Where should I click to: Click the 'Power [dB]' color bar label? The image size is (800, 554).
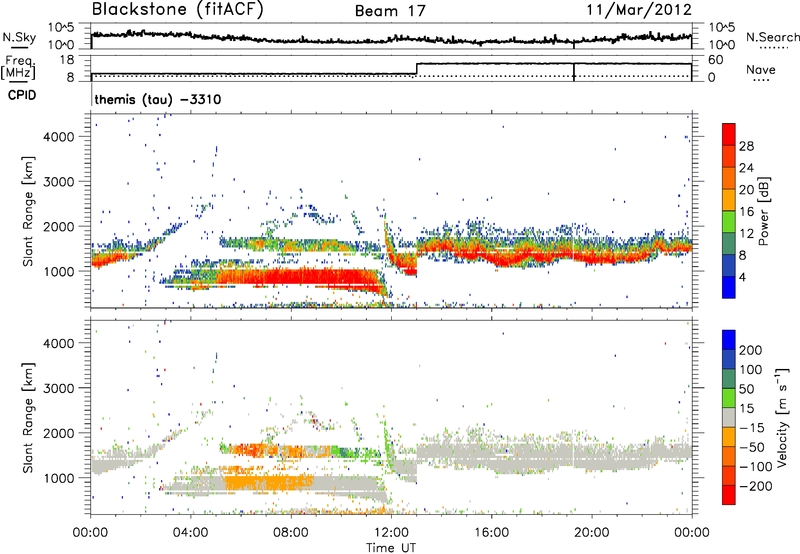tap(763, 211)
